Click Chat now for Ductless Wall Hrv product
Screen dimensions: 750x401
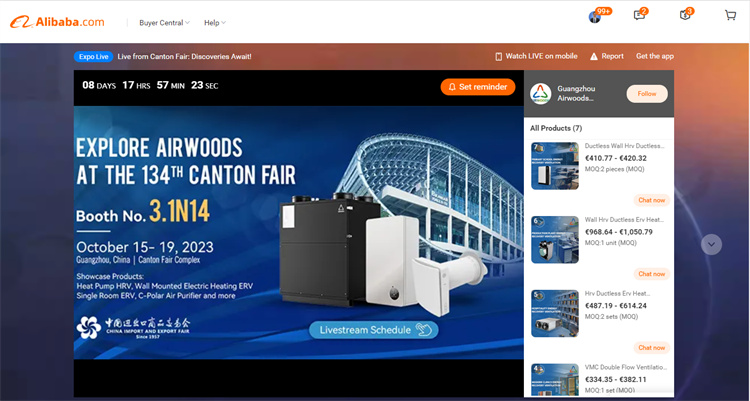coord(651,199)
